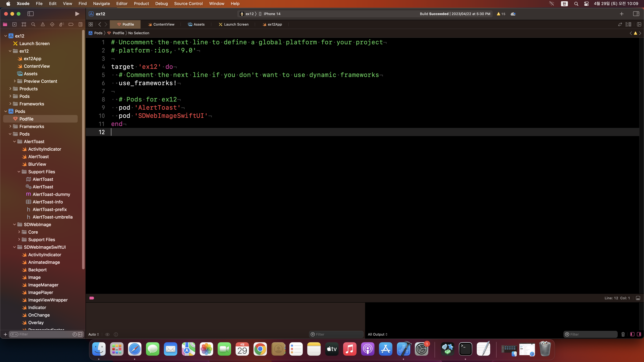Open the Product menu
Viewport: 644px width, 362px height.
pos(141,3)
